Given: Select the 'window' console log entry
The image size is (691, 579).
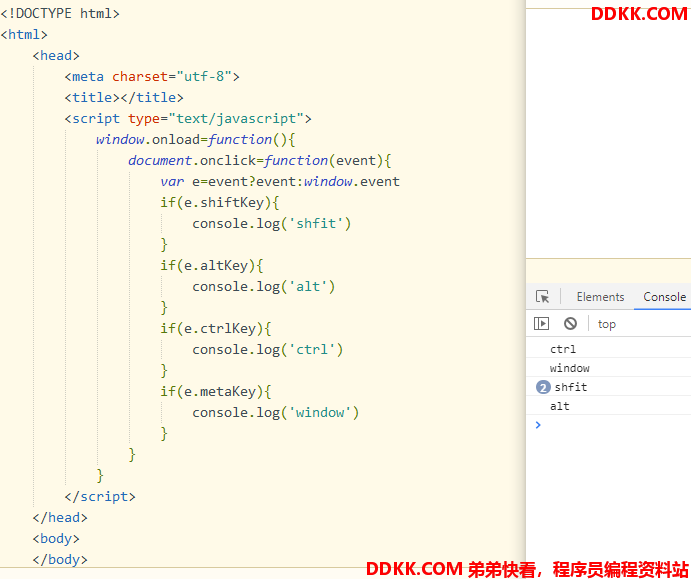Looking at the screenshot, I should click(x=569, y=368).
